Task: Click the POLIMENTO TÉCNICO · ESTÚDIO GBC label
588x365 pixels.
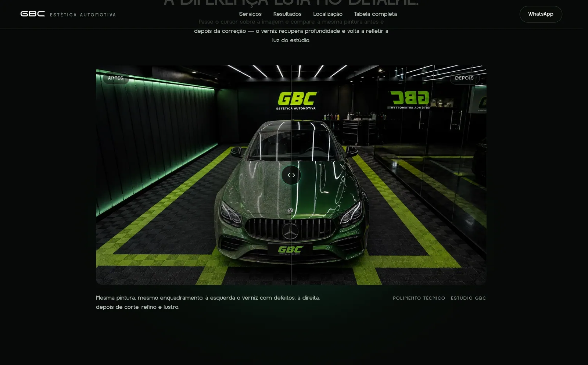Action: click(440, 298)
